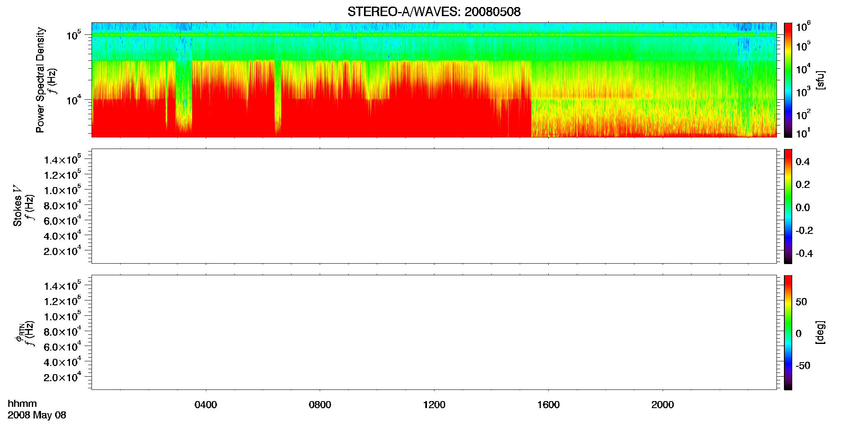This screenshot has height=447, width=868.
Task: Click the 2000 time tick label
Action: 663,405
